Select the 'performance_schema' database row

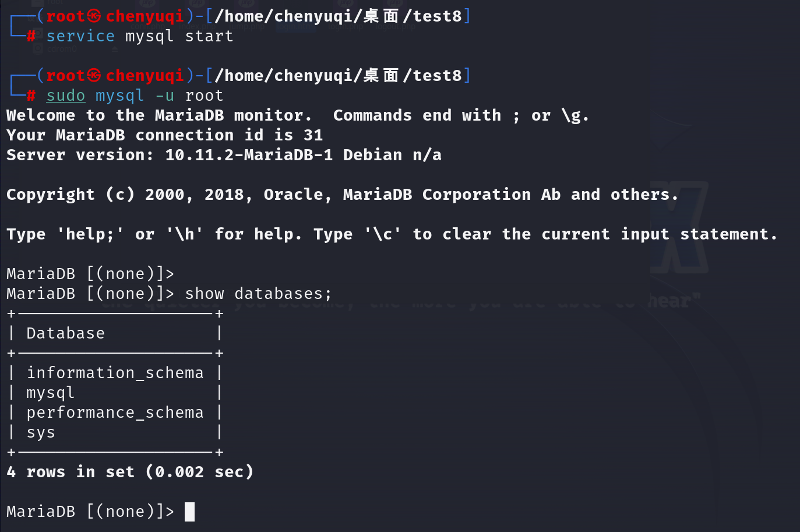click(x=115, y=413)
